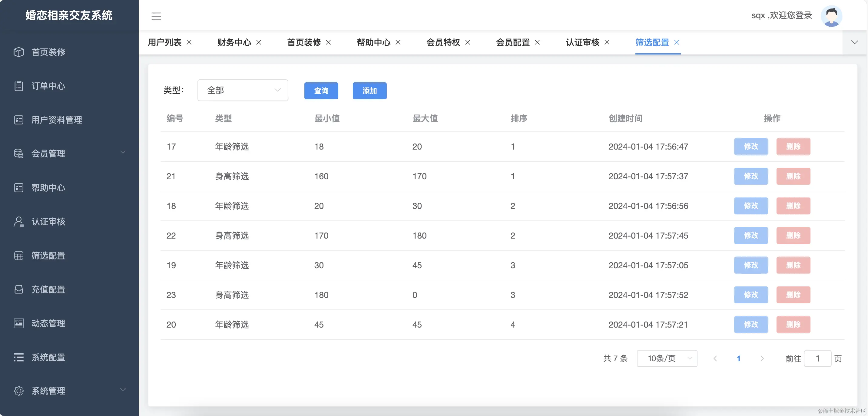Expand the 会员管理 submenu

click(x=48, y=154)
